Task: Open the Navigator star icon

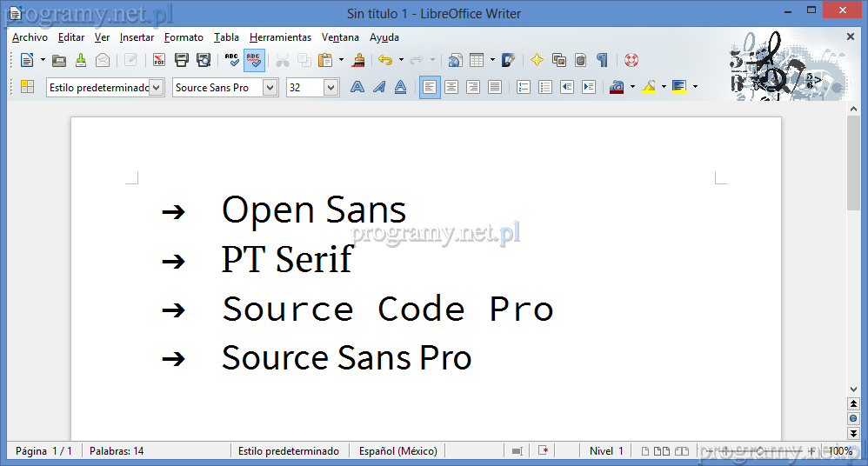Action: click(537, 60)
